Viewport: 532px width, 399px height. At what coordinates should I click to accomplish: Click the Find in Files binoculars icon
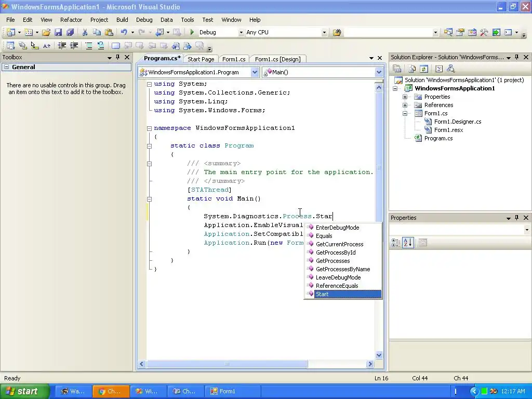337,32
